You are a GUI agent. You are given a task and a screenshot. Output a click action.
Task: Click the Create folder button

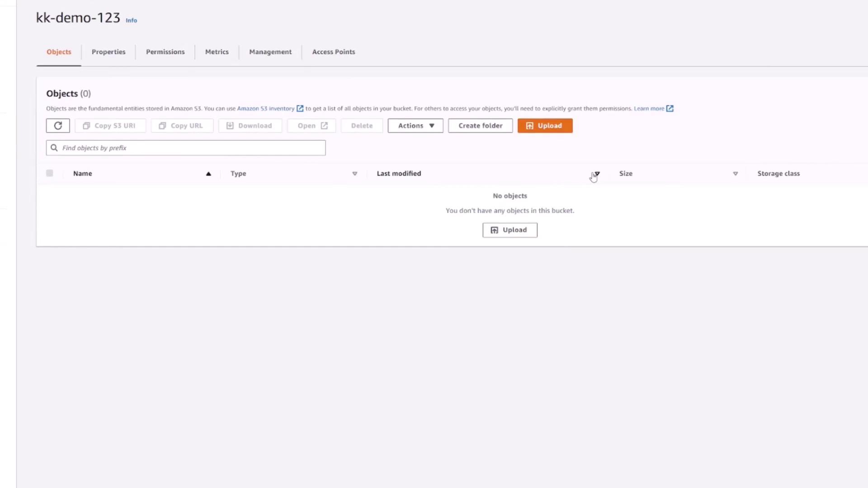[x=480, y=126]
